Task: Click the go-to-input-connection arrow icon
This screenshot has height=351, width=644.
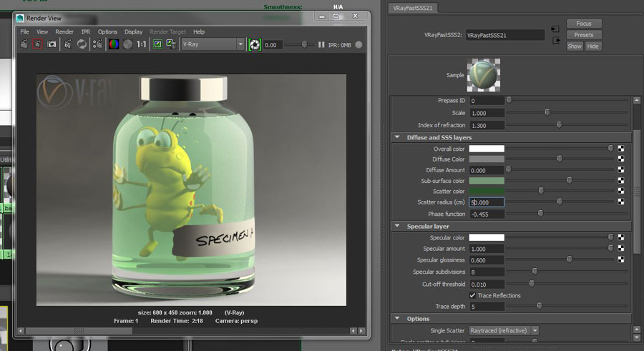Action: [x=555, y=29]
